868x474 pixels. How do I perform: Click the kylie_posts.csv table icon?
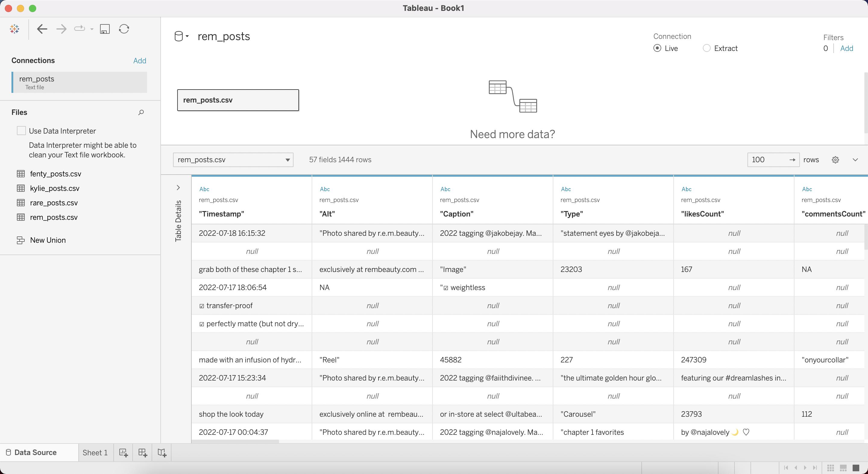point(21,188)
